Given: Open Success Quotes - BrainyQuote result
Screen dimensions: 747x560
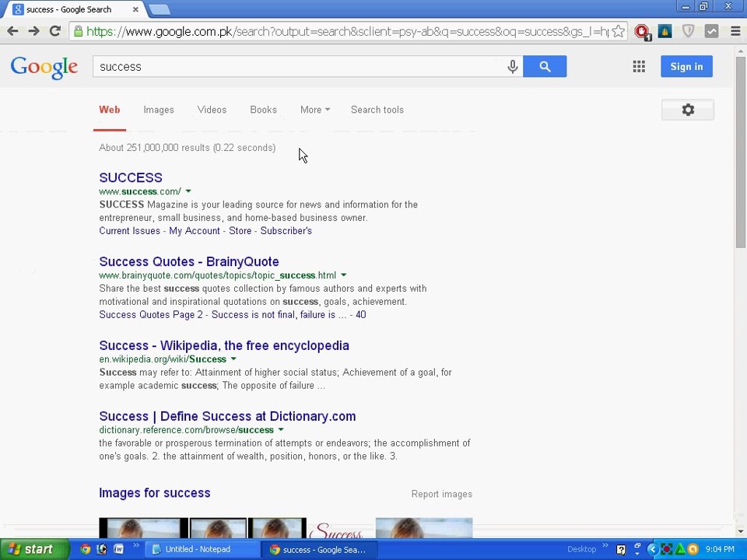Looking at the screenshot, I should pyautogui.click(x=189, y=261).
